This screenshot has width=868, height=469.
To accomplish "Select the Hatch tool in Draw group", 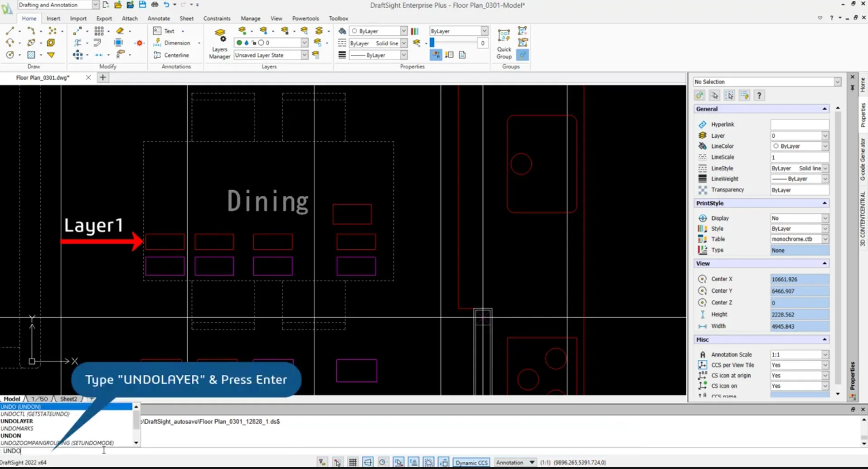I will [31, 55].
